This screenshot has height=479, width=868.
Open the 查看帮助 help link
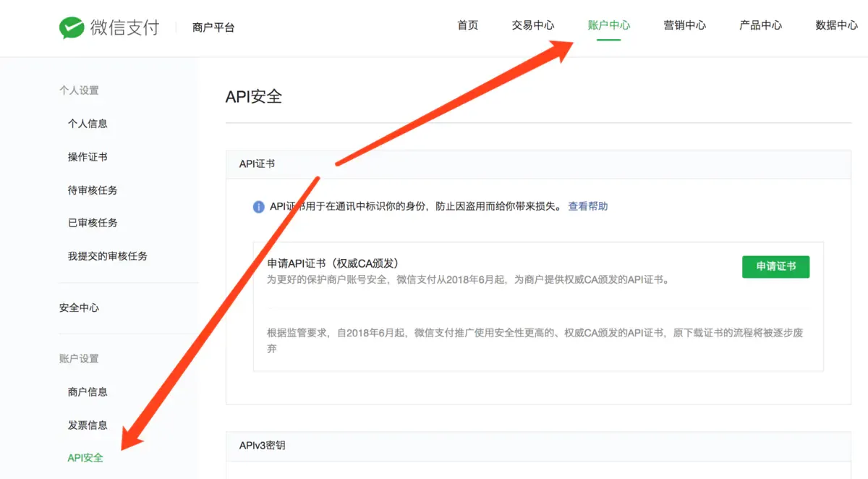(588, 206)
